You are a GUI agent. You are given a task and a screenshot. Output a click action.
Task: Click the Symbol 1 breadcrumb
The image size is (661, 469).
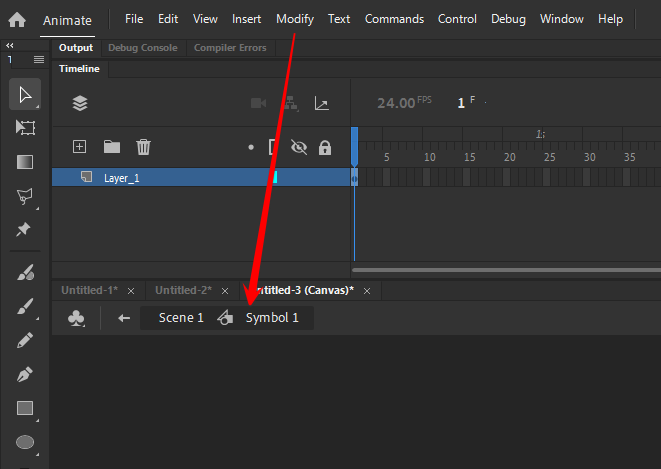(x=272, y=318)
